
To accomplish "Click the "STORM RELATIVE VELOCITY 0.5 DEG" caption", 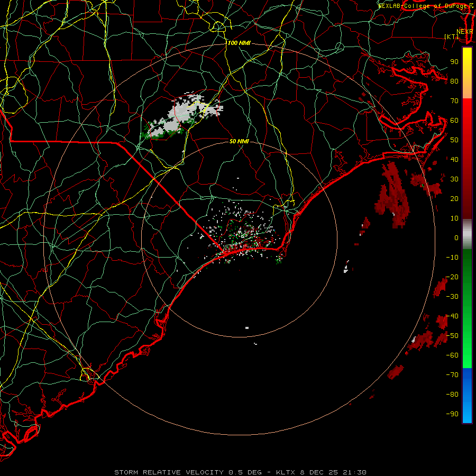I will pos(188,472).
